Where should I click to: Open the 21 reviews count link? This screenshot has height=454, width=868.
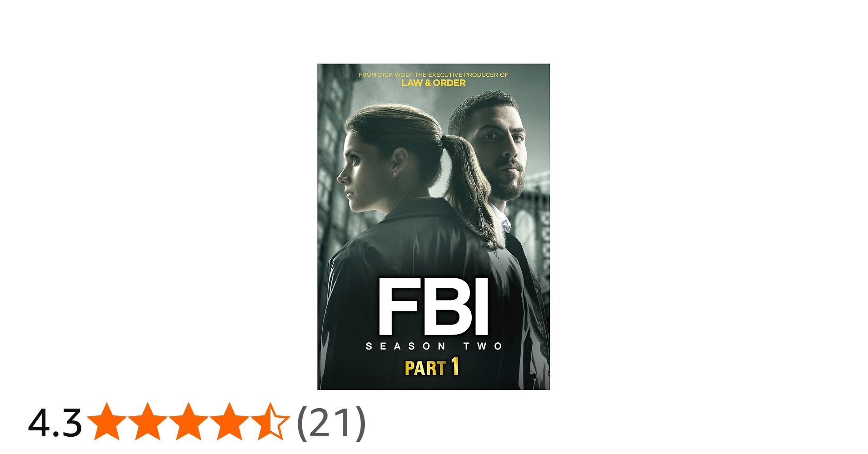coord(331,423)
